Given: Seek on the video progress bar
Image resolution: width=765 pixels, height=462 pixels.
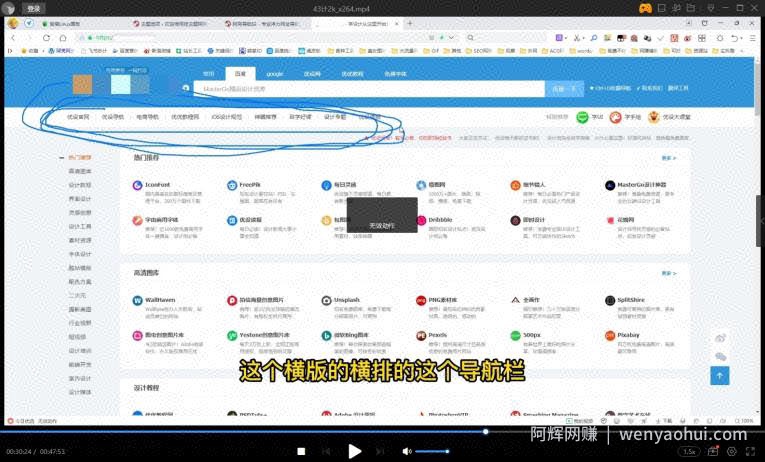Looking at the screenshot, I should (382, 432).
